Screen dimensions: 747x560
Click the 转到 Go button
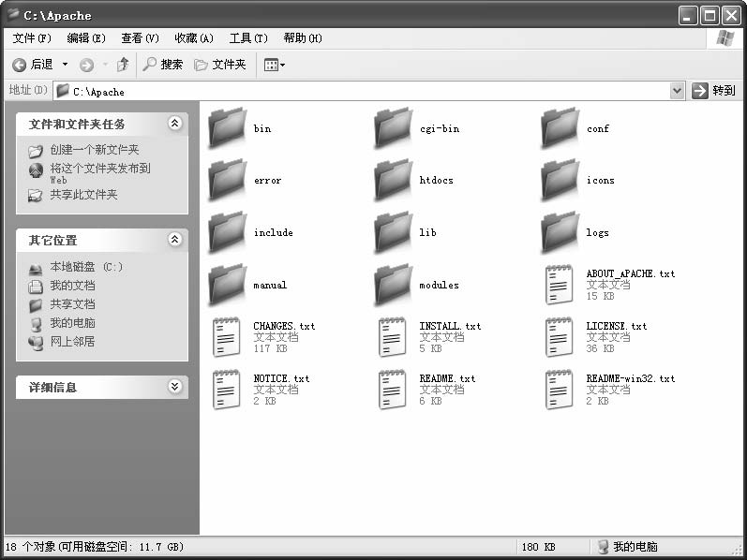(713, 91)
